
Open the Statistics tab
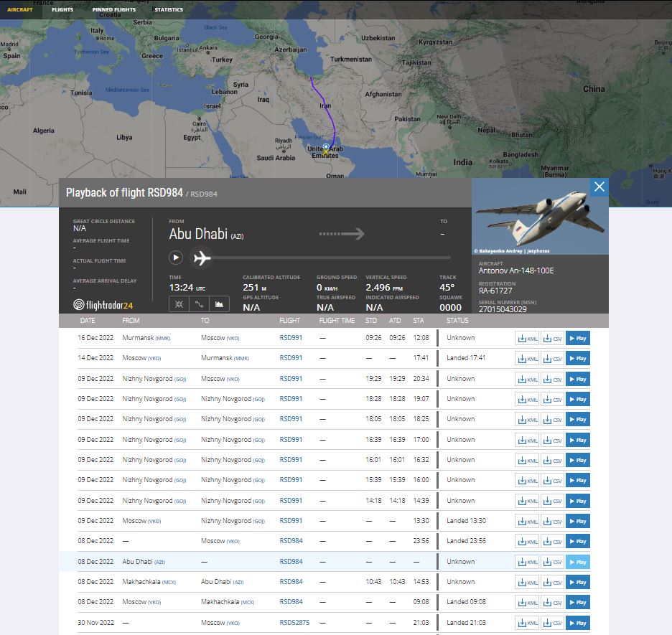tap(169, 10)
